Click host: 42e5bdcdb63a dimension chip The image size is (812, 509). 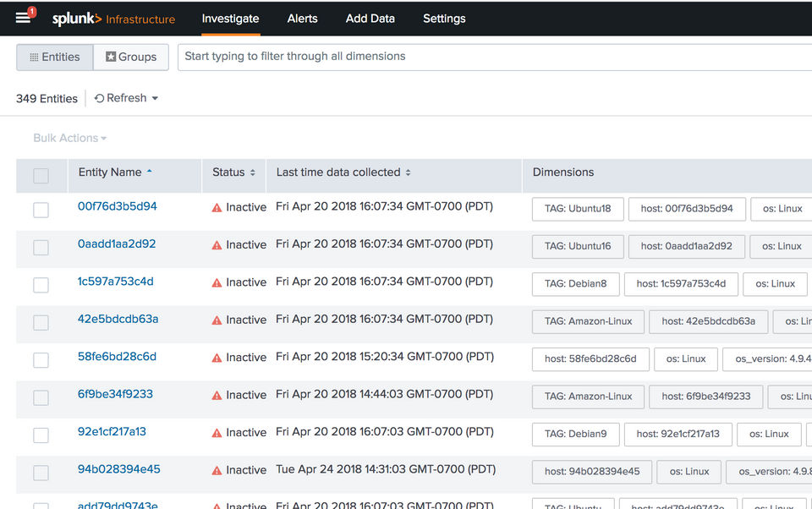point(709,322)
